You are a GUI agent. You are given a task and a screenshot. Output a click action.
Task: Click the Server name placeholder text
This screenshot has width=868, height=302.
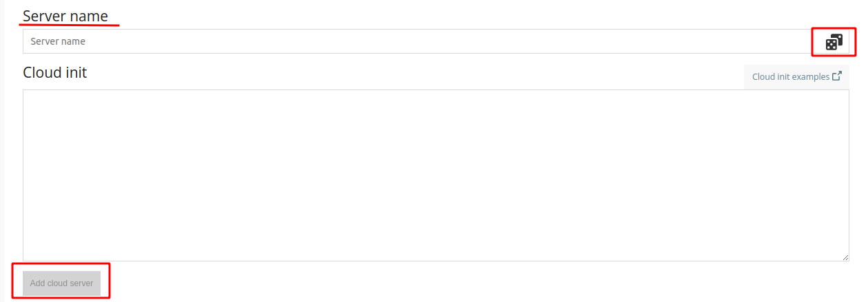tap(58, 41)
